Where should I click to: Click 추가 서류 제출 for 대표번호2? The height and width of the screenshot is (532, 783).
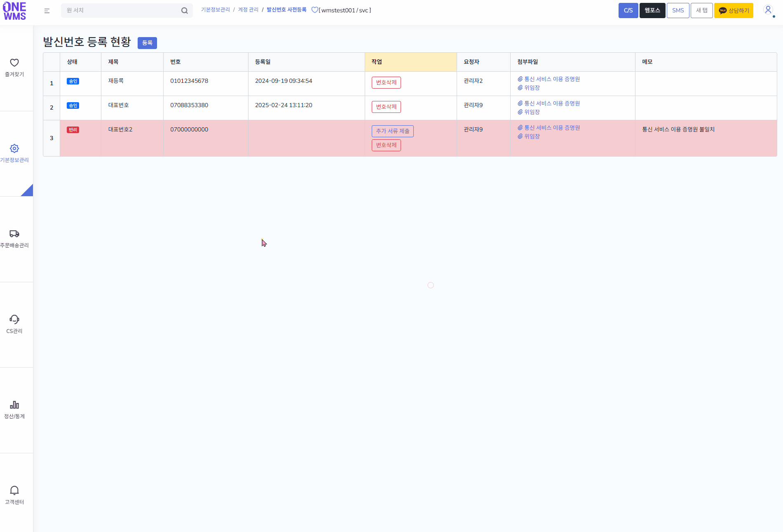393,131
